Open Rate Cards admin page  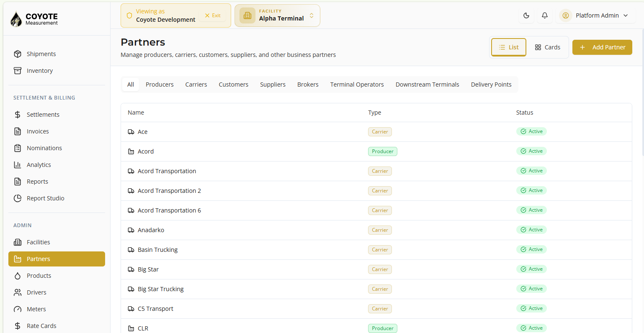[57, 326]
